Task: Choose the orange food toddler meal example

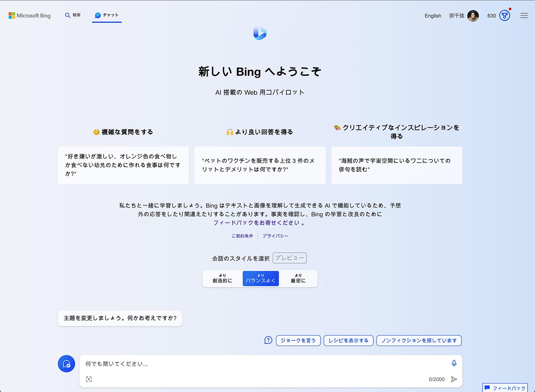Action: [x=123, y=165]
